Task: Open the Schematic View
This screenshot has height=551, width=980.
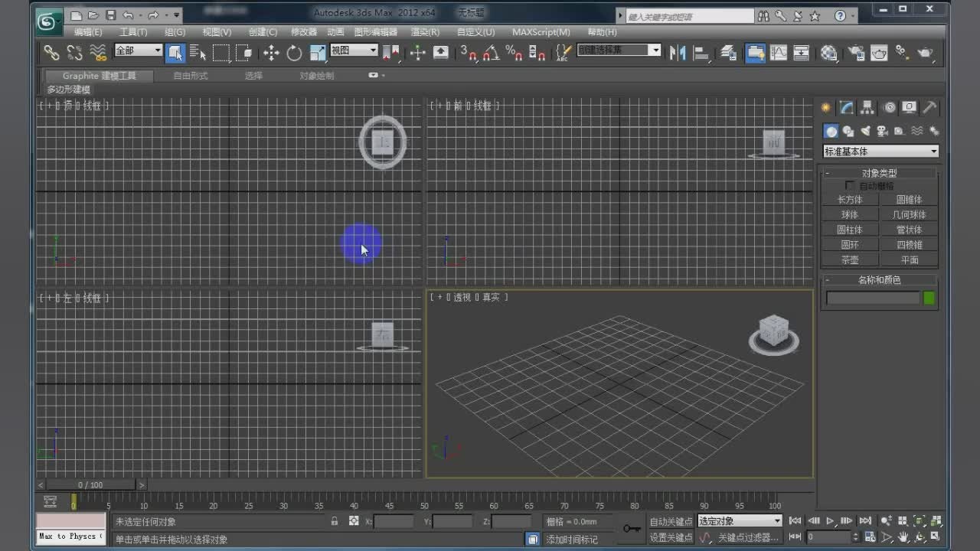Action: pyautogui.click(x=802, y=52)
